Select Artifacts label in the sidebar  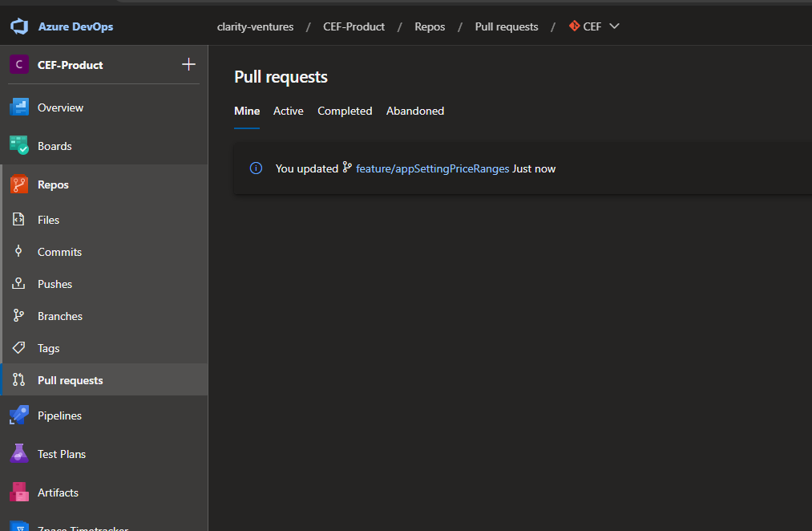[58, 492]
